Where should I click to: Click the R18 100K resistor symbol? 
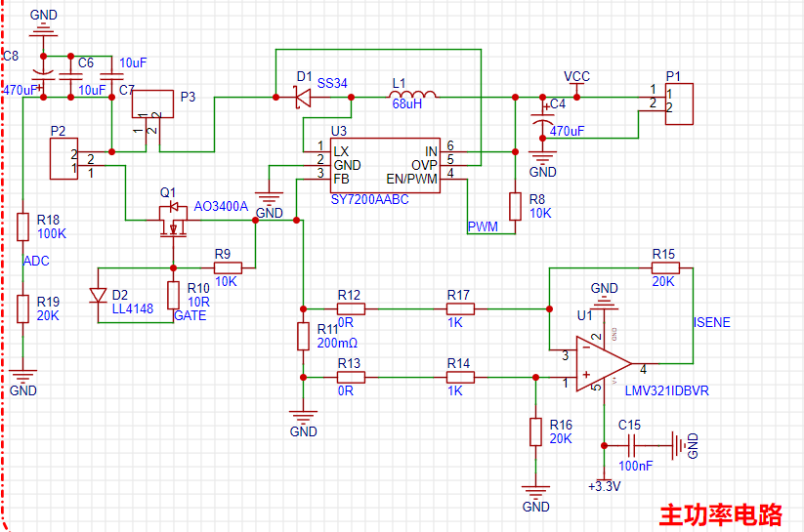tap(23, 226)
